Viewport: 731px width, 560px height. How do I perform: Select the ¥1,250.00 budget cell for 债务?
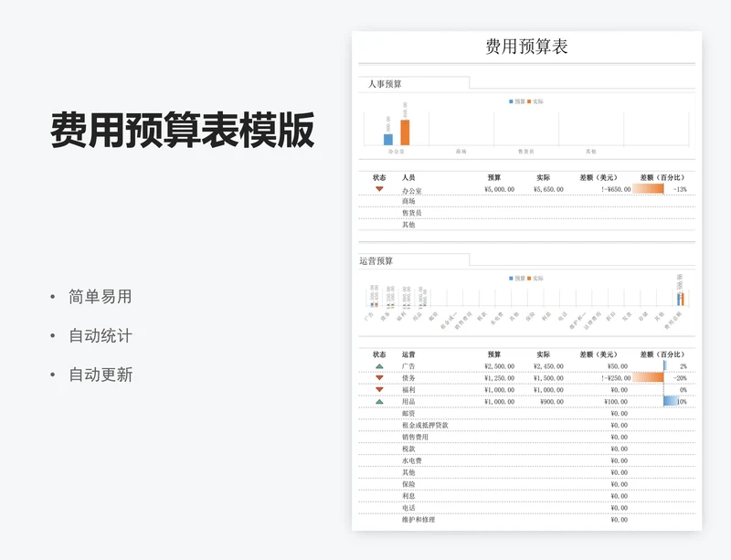click(499, 378)
